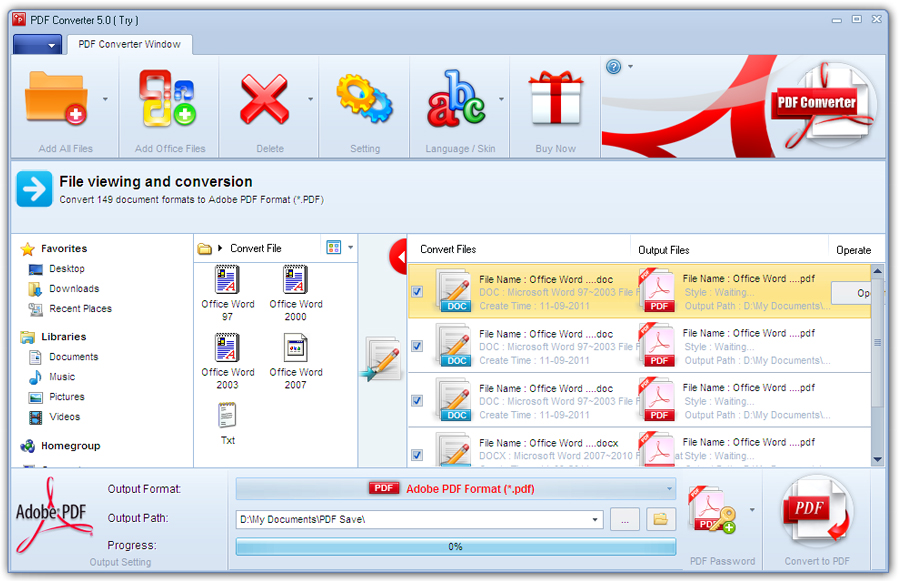This screenshot has width=900, height=581.
Task: Select Recent Places under Favorites
Action: pyautogui.click(x=80, y=309)
